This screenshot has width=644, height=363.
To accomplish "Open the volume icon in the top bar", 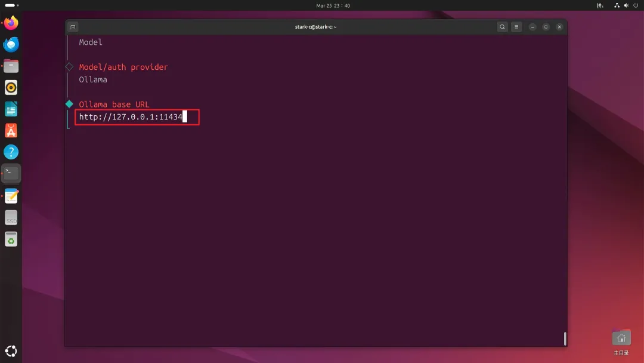I will click(626, 5).
